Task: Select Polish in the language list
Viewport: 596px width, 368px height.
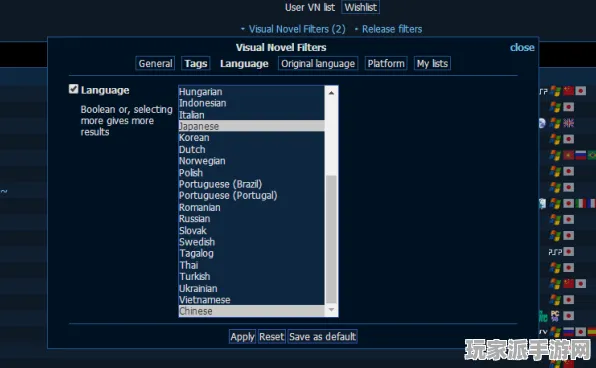Action: (252, 173)
